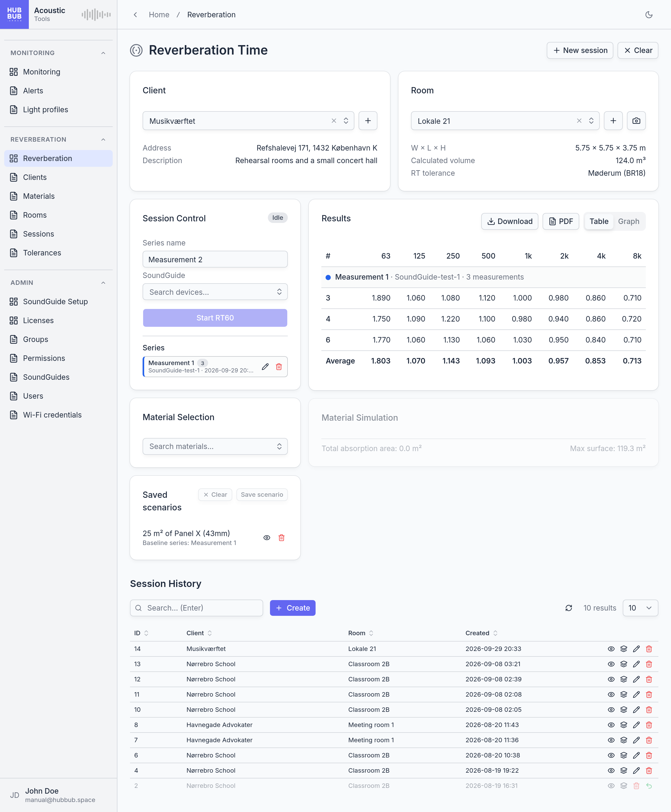The height and width of the screenshot is (812, 671).
Task: Sort session history by Room
Action: [x=361, y=633]
